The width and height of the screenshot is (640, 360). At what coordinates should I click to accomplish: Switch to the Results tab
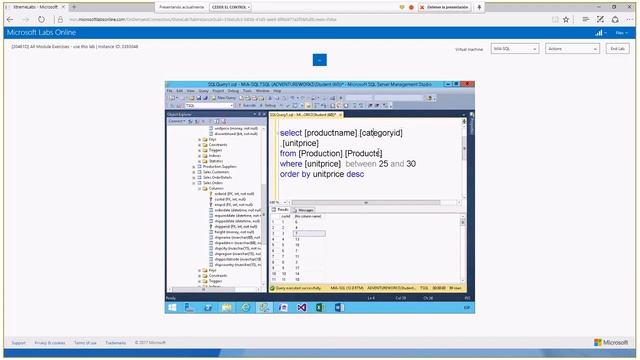(x=280, y=210)
